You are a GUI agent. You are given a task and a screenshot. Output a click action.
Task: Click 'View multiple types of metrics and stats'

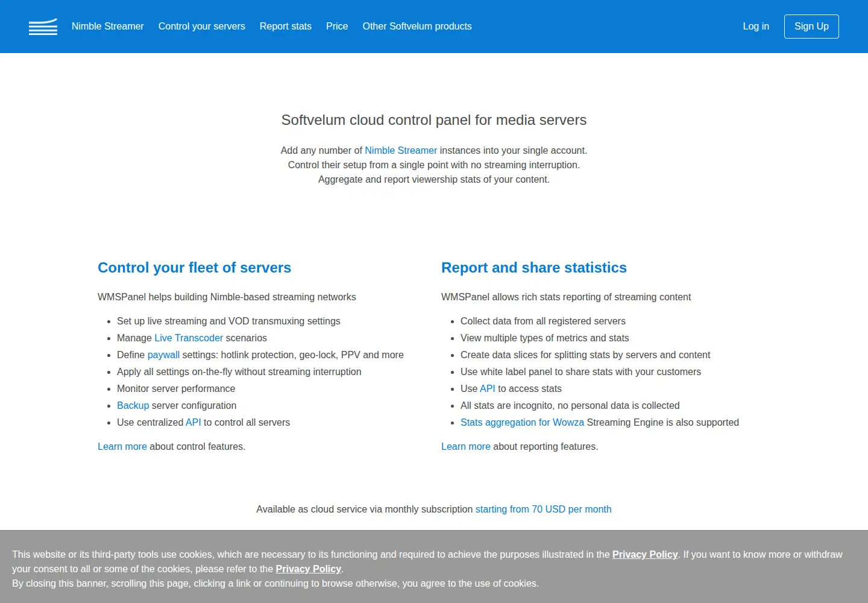pyautogui.click(x=545, y=338)
